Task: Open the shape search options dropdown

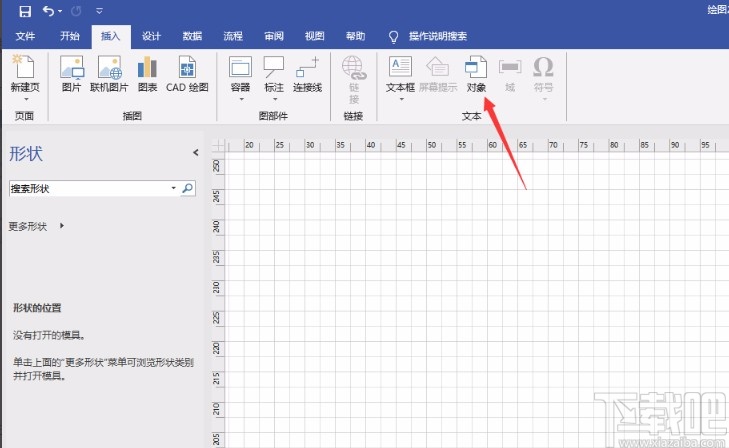Action: 173,188
